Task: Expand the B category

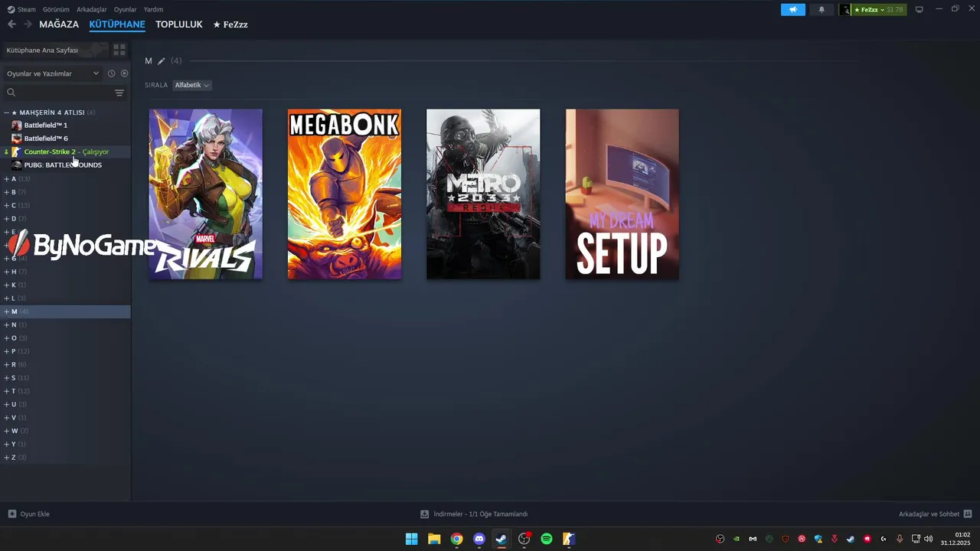Action: coord(6,192)
